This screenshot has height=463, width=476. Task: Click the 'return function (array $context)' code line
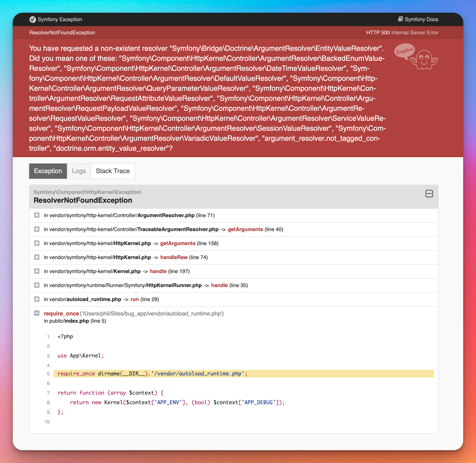pos(110,393)
